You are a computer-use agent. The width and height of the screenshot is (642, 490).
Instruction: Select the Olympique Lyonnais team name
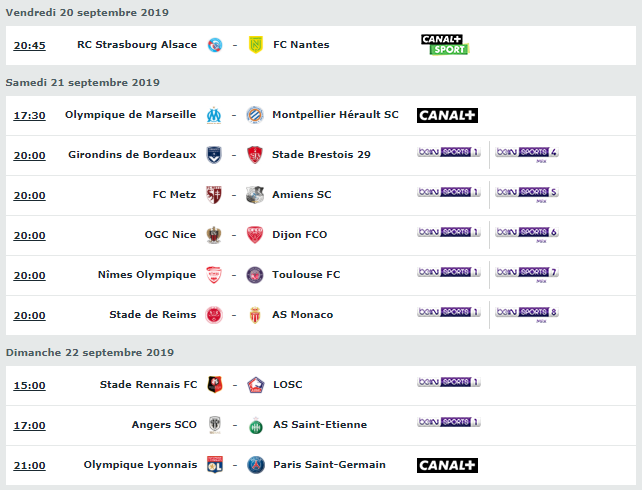[x=140, y=465]
